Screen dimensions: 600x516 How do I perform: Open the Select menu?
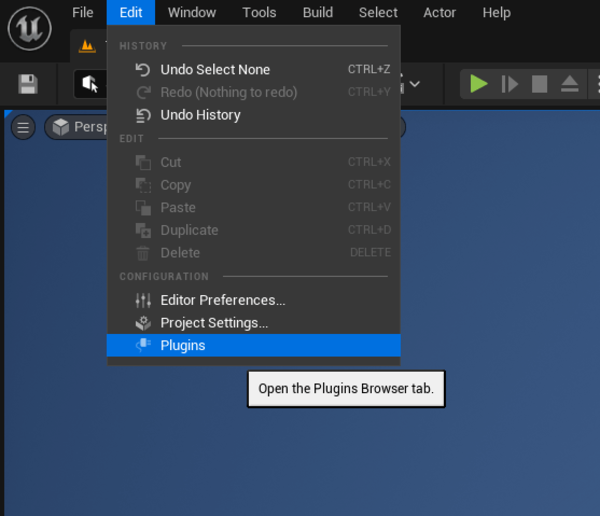pyautogui.click(x=378, y=13)
